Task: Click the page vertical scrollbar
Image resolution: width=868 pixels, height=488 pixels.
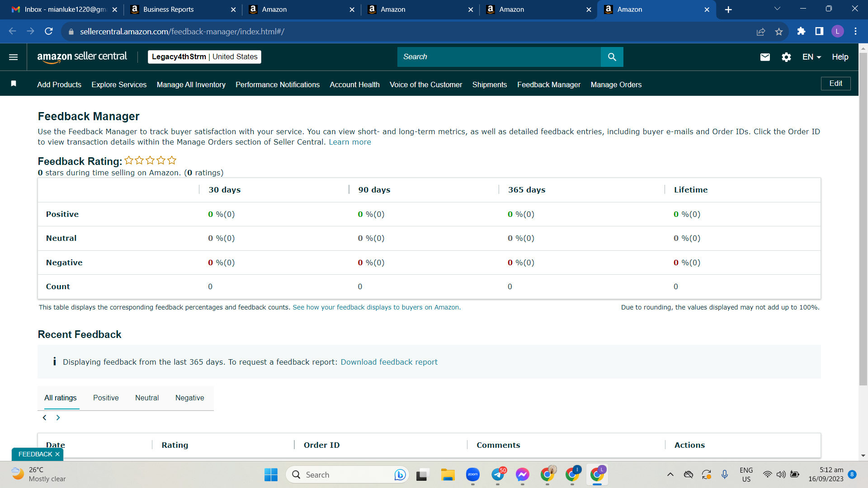Action: pyautogui.click(x=863, y=219)
